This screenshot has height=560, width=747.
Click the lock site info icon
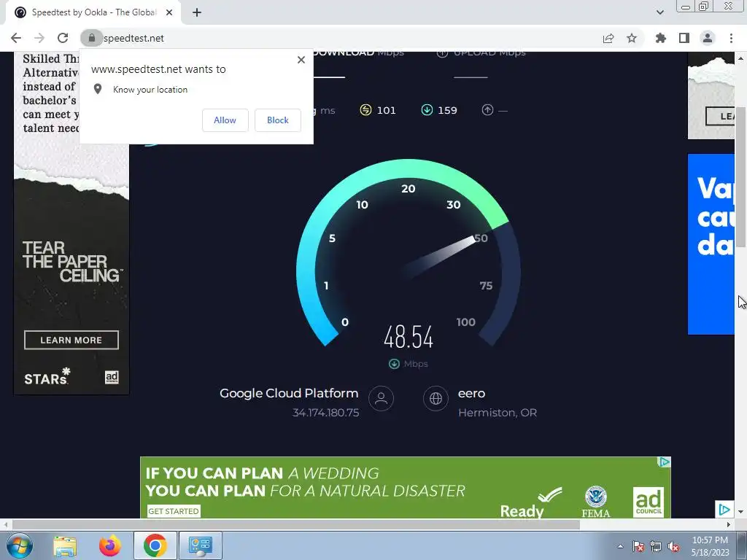pos(91,38)
